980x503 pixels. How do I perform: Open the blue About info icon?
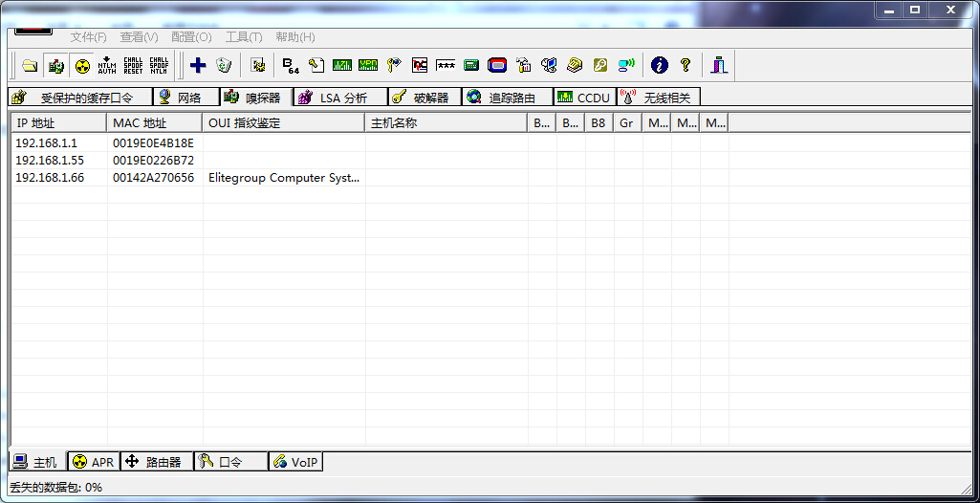tap(660, 65)
